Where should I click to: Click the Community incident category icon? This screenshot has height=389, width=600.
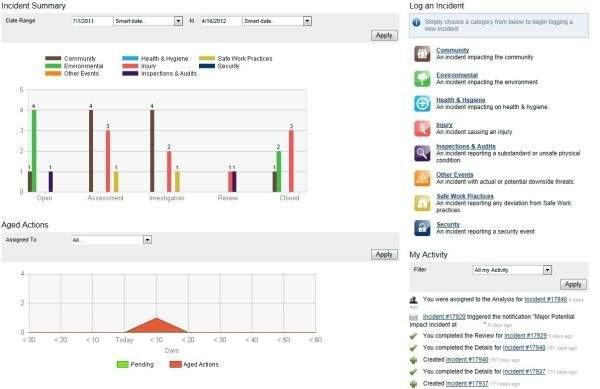pyautogui.click(x=422, y=54)
